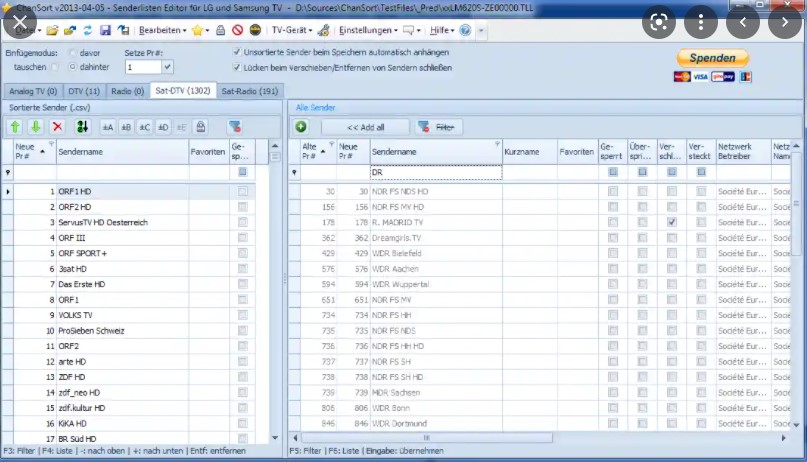Screen dimensions: 807x462
Task: Click 'Sendername' header in sorted list
Action: tap(122, 152)
